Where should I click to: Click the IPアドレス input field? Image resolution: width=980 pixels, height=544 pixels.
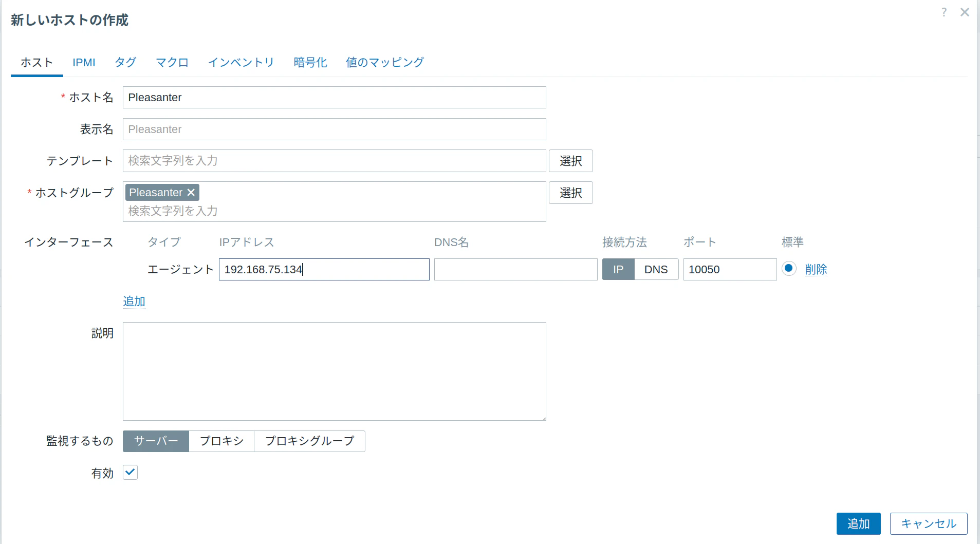[x=324, y=270]
